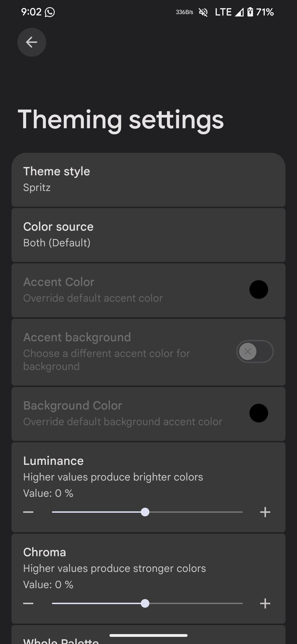This screenshot has width=297, height=644.
Task: Toggle the Accent background switch
Action: (255, 351)
